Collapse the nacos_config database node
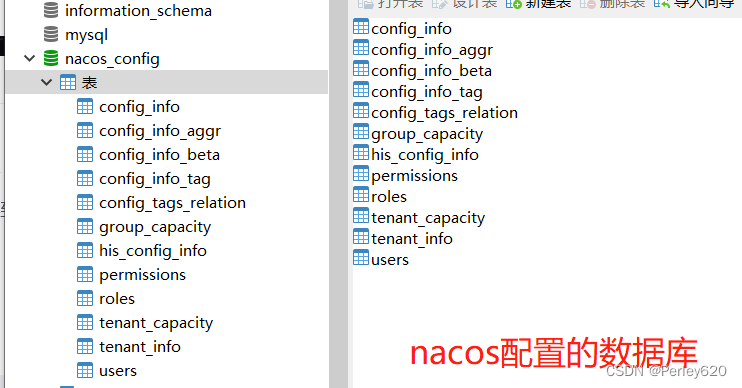 [29, 59]
